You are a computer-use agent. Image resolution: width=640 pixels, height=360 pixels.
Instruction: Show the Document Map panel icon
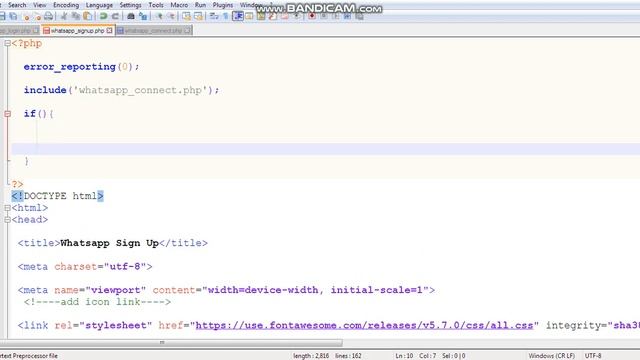pyautogui.click(x=261, y=16)
